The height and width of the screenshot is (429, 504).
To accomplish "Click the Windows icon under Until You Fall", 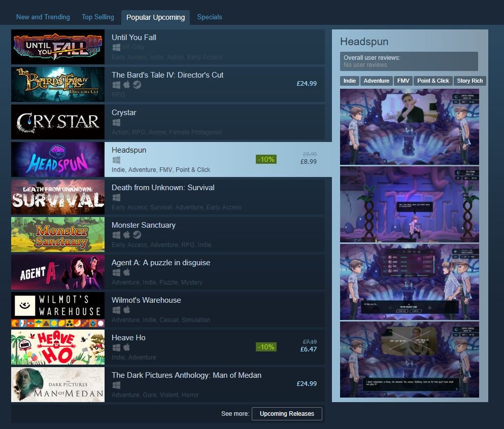I will pos(116,48).
